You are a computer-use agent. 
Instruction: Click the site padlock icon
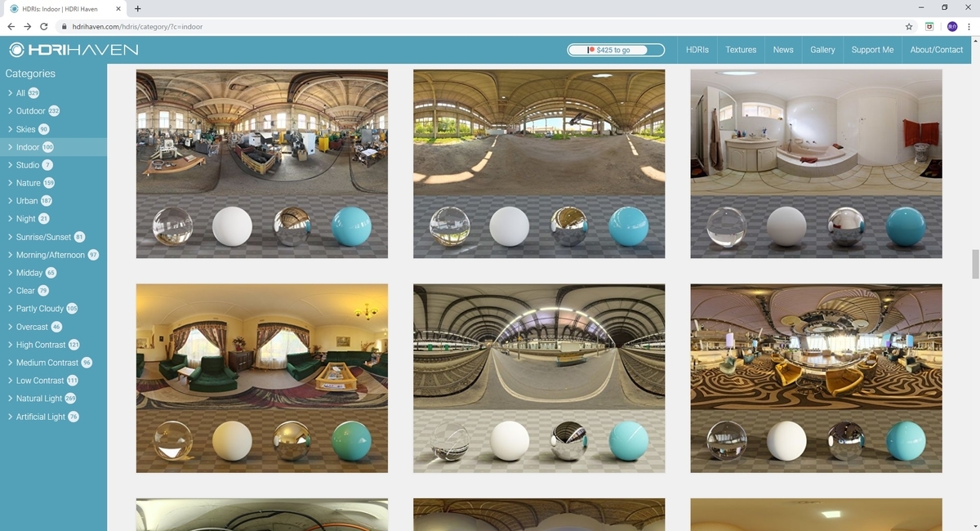65,27
